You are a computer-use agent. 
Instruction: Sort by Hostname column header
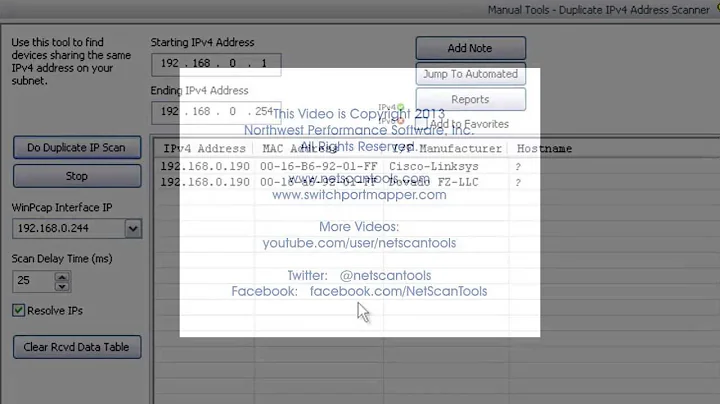click(x=544, y=148)
